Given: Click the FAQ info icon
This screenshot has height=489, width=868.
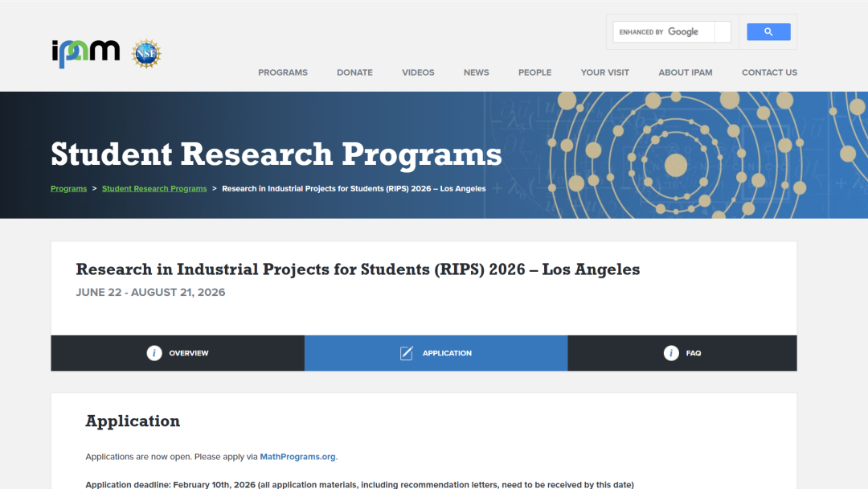Looking at the screenshot, I should click(x=671, y=353).
